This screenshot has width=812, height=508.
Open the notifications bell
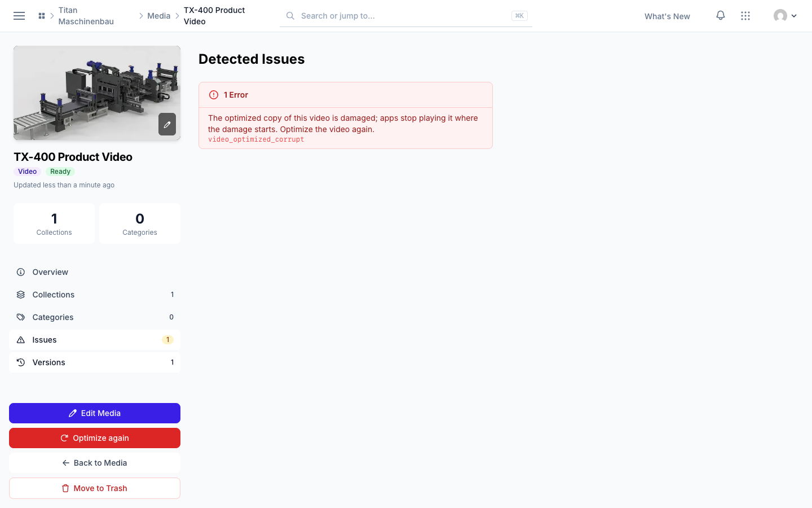coord(721,16)
